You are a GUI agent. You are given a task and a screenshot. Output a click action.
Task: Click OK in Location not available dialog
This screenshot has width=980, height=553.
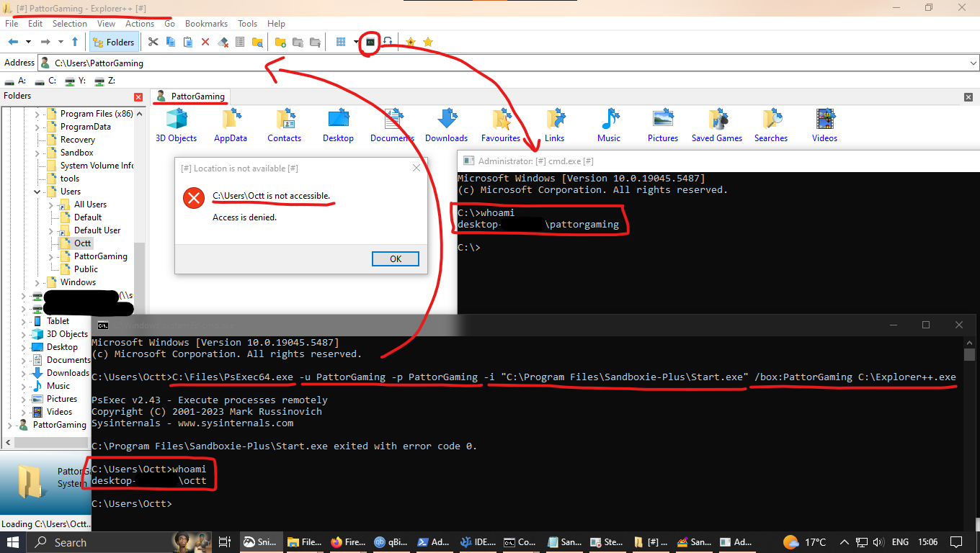[x=396, y=259]
